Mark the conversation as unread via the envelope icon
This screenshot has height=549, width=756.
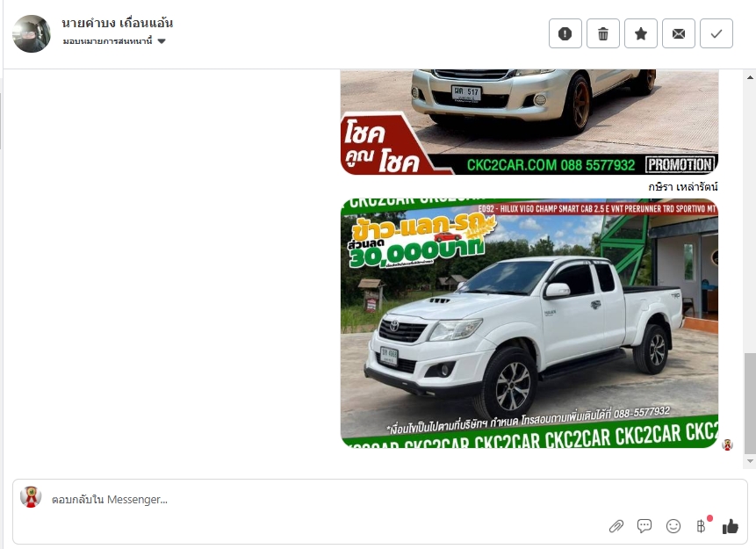coord(679,33)
